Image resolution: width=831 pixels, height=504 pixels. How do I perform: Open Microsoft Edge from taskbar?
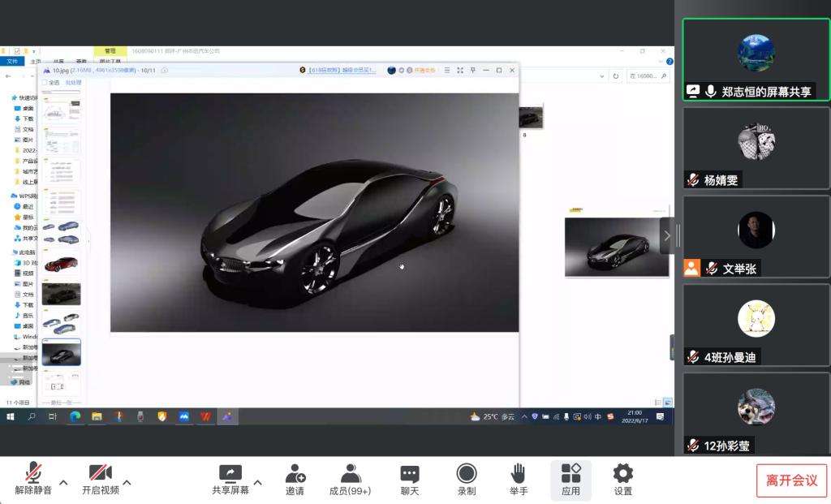point(75,416)
